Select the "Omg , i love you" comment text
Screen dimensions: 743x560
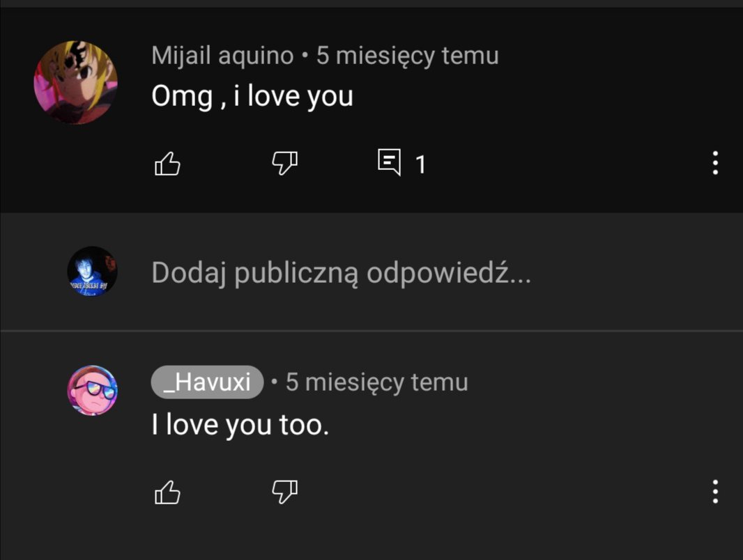(252, 96)
